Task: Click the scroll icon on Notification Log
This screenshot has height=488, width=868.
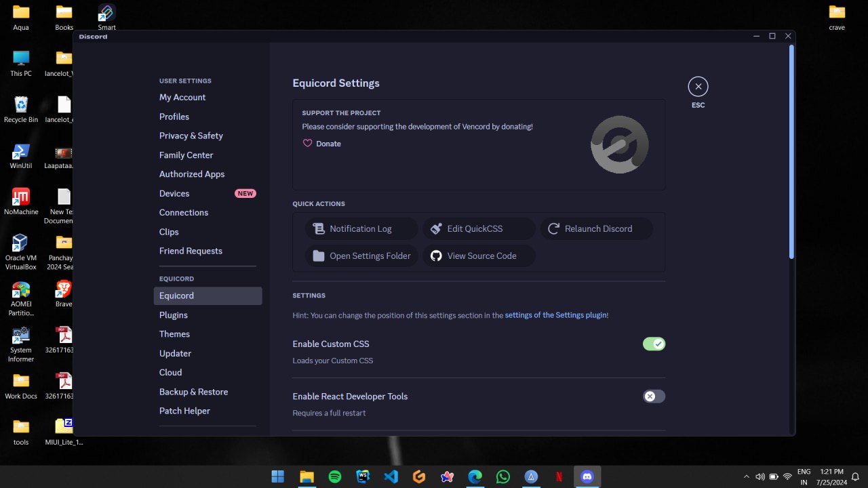Action: pyautogui.click(x=319, y=229)
